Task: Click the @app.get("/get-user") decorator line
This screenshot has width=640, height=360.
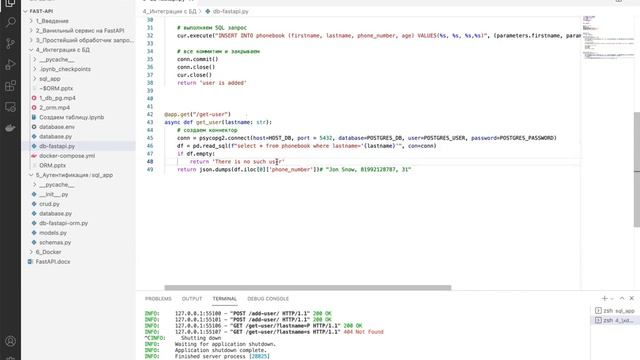Action: point(198,114)
